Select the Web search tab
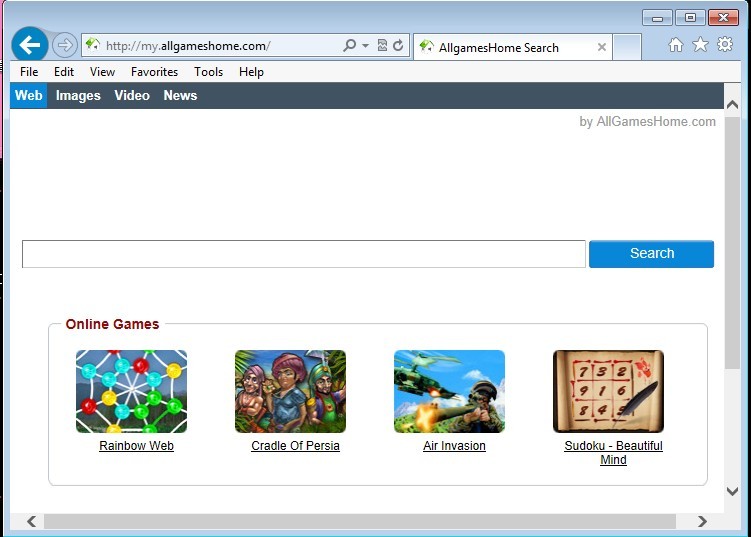 click(x=29, y=95)
